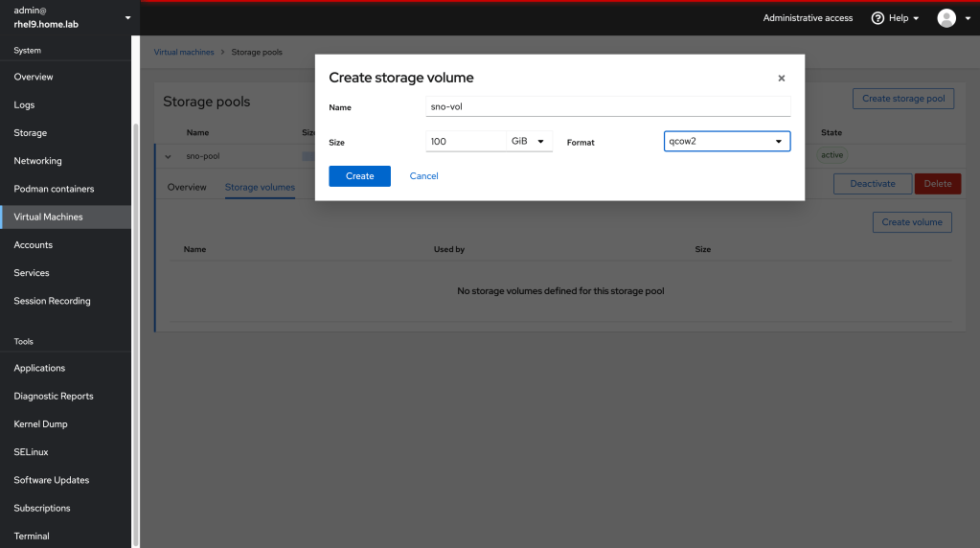Viewport: 980px width, 548px height.
Task: Go to Terminal in sidebar
Action: [x=32, y=536]
